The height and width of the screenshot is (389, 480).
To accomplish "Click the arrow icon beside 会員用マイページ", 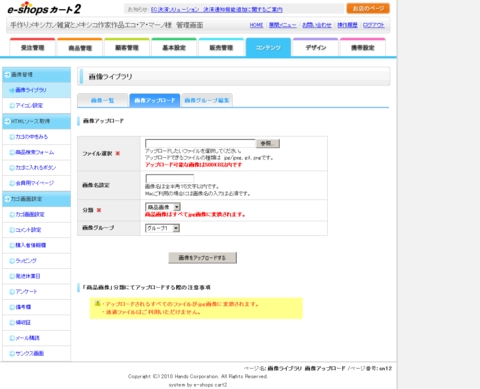I will pyautogui.click(x=12, y=183).
